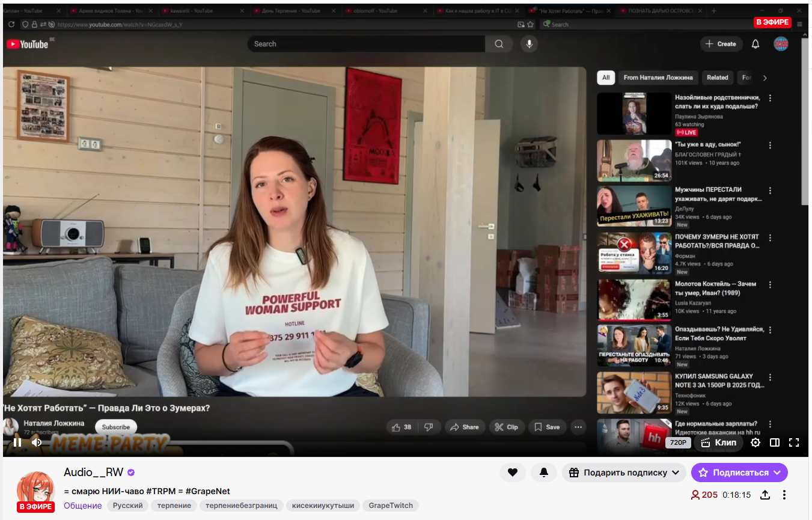Click Паулина Зырянова channel name

[x=699, y=117]
